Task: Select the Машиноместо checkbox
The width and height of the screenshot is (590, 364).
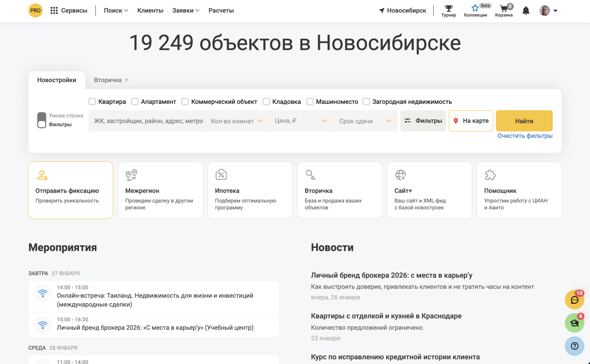Action: (x=310, y=101)
